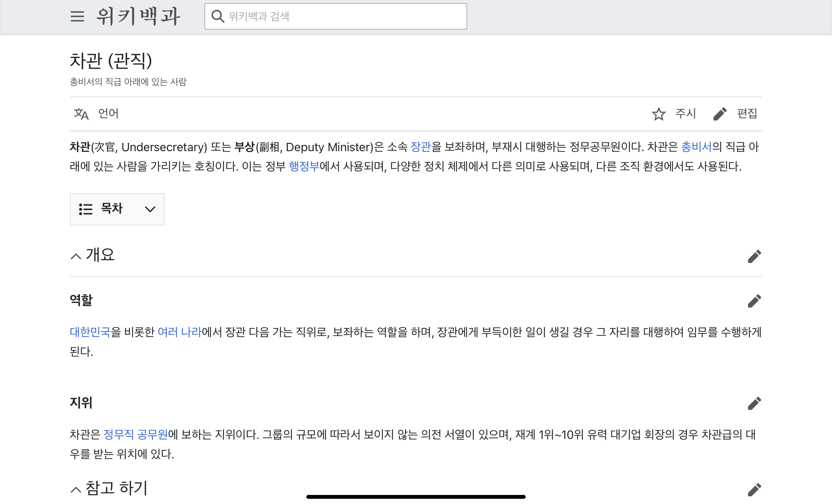The image size is (832, 504).
Task: Click the language translate icon
Action: coord(81,114)
